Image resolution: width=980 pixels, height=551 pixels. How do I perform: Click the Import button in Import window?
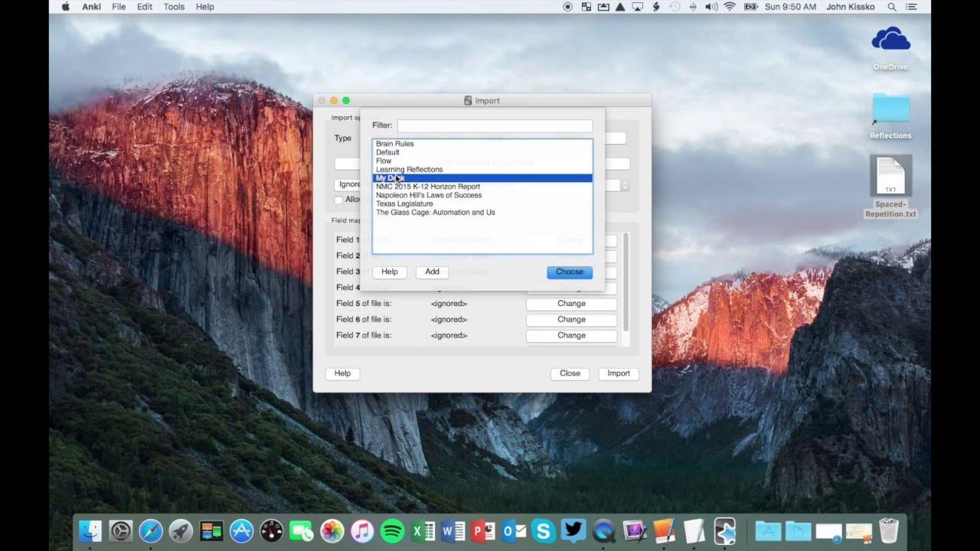pos(619,373)
